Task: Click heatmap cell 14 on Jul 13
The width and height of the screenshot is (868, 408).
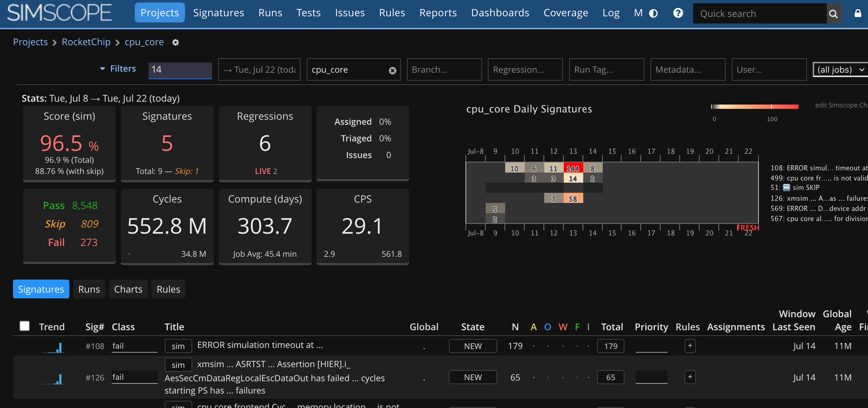Action: coord(573,178)
